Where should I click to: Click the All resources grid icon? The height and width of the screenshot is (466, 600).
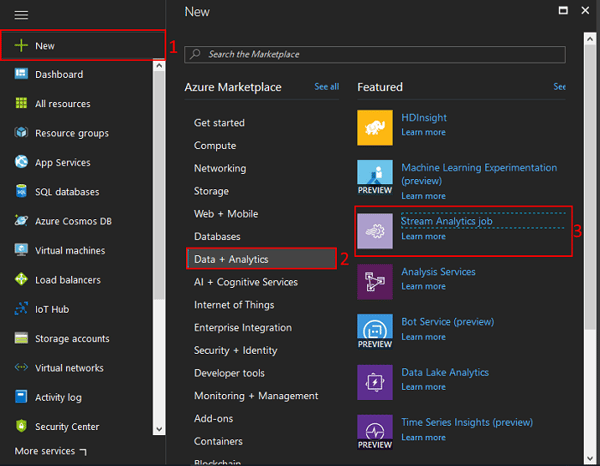(x=21, y=103)
